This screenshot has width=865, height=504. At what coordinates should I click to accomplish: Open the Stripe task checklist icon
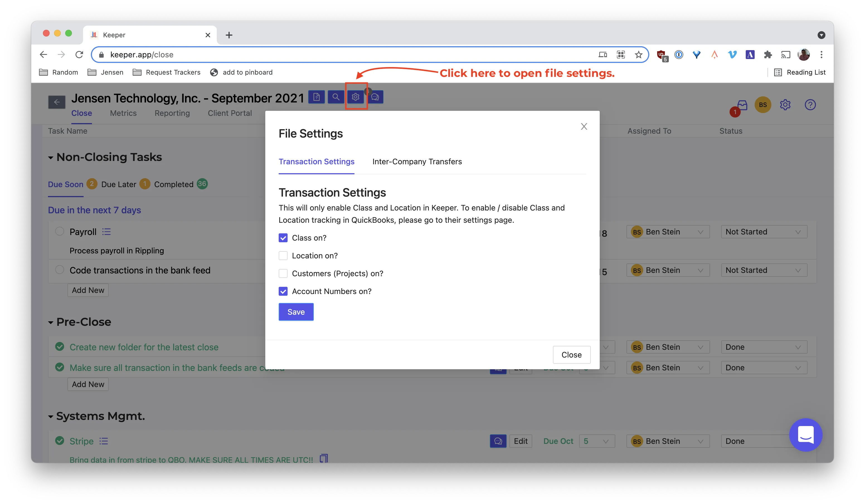[x=104, y=441]
